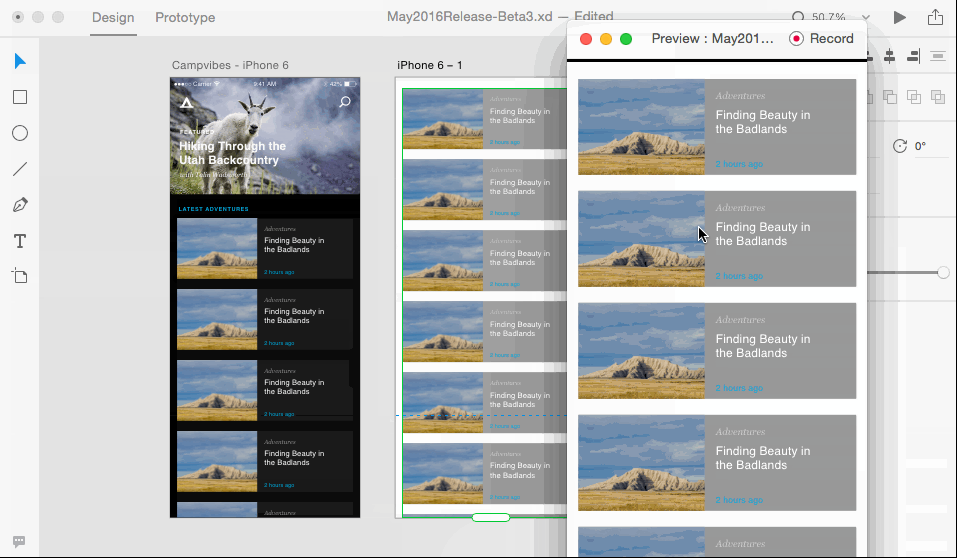Close the Preview window
Screen dimensions: 957x558
click(586, 39)
